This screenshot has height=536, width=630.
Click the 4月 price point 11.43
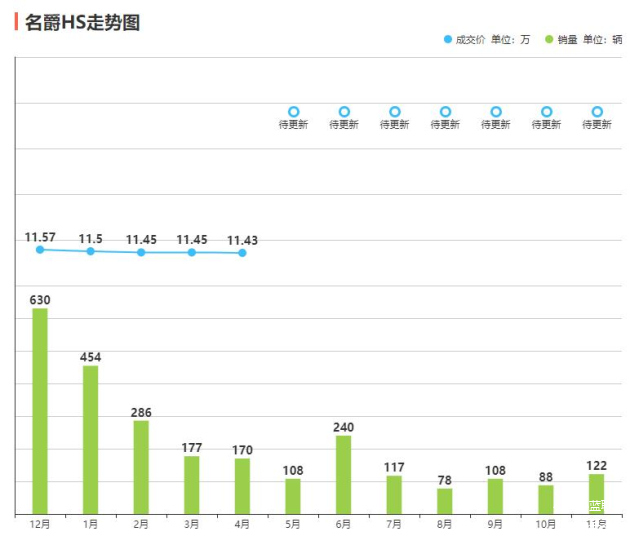pos(242,253)
